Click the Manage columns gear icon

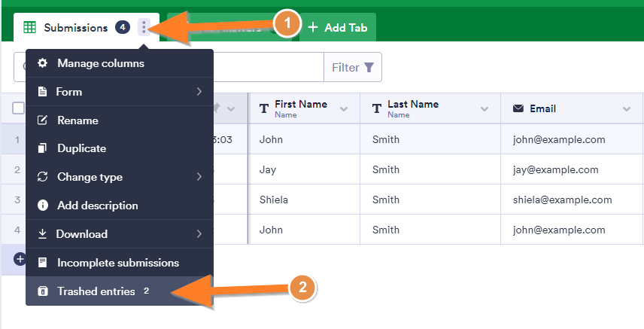(x=43, y=63)
